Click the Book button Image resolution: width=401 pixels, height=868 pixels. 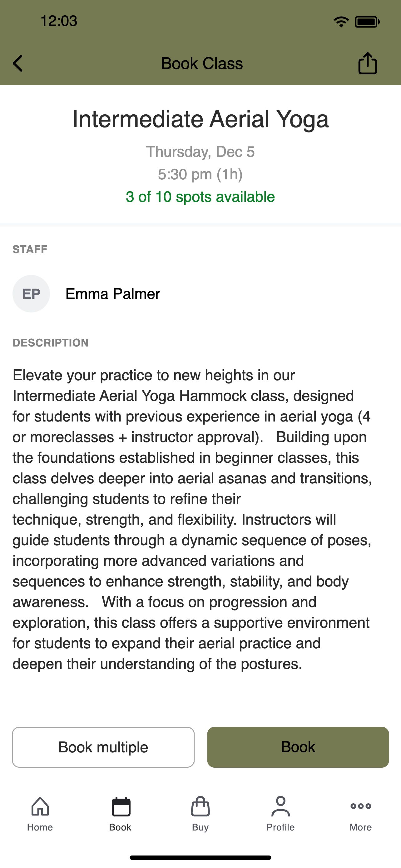[298, 747]
